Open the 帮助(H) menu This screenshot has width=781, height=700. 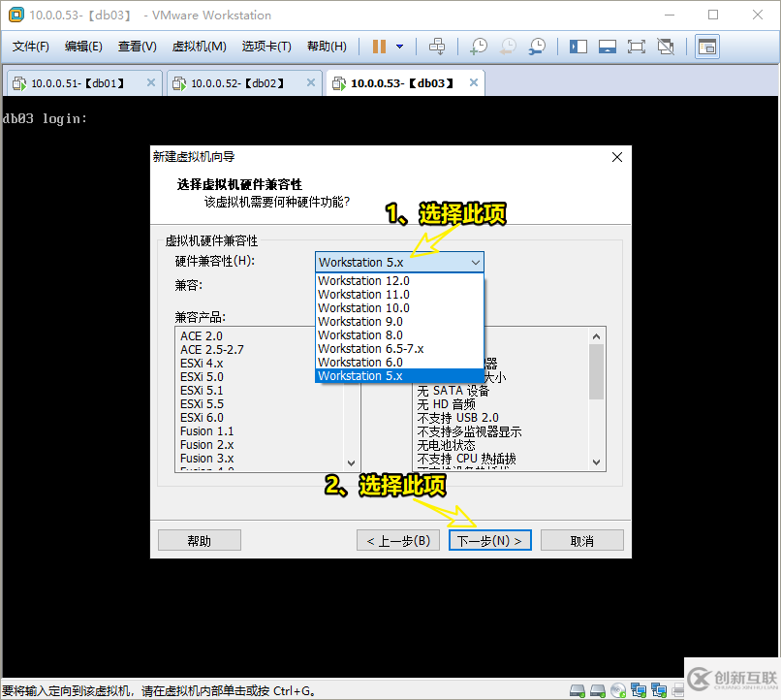[x=327, y=47]
